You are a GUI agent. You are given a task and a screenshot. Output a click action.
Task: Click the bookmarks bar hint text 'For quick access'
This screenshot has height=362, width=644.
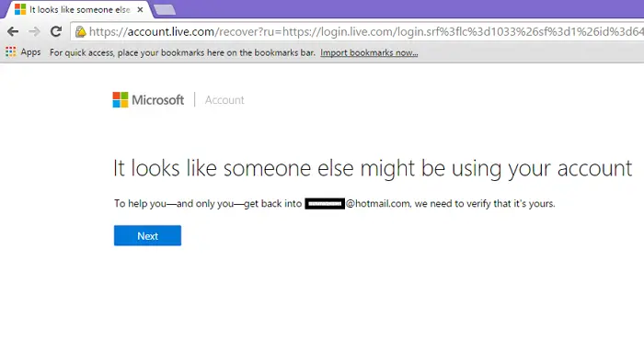coord(182,52)
